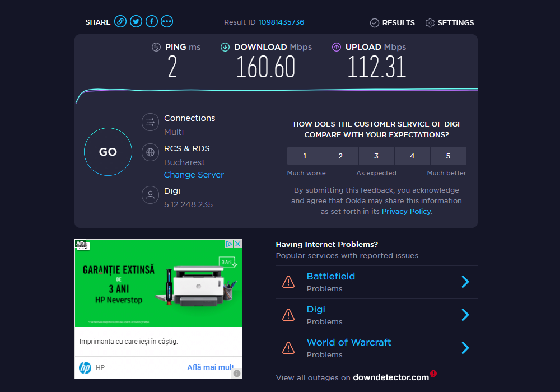Click the upload speed value 112.31
This screenshot has width=560, height=392.
click(x=377, y=67)
